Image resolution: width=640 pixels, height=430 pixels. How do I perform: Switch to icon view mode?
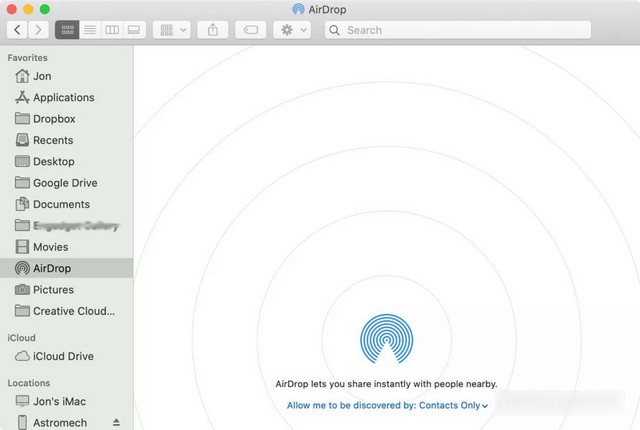pyautogui.click(x=67, y=30)
